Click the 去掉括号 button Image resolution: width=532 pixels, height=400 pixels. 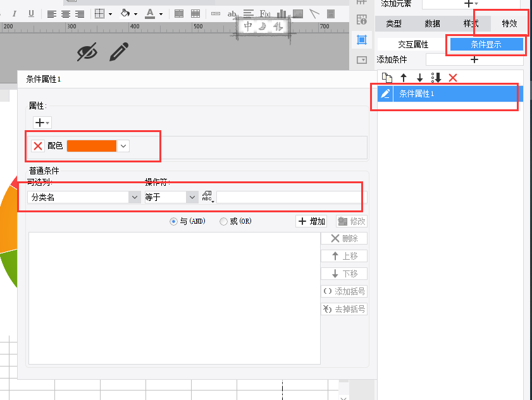click(x=344, y=309)
